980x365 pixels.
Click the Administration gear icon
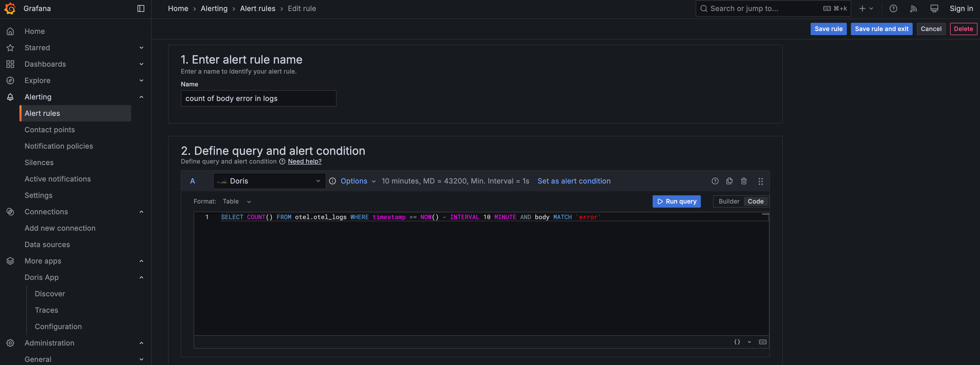point(10,343)
